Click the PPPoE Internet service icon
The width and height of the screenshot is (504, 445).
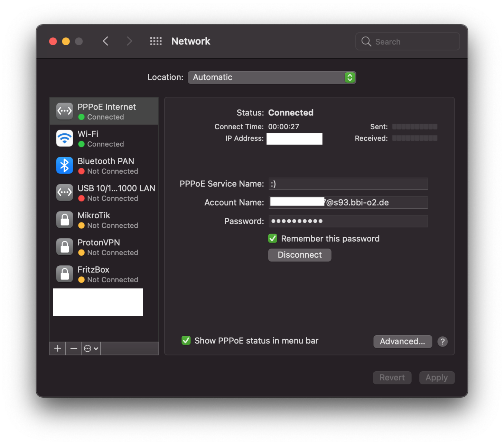(65, 111)
